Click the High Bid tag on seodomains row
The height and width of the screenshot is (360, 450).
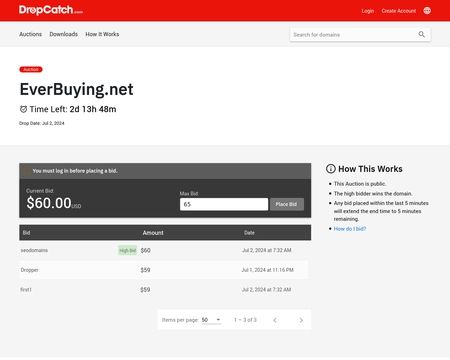point(128,250)
